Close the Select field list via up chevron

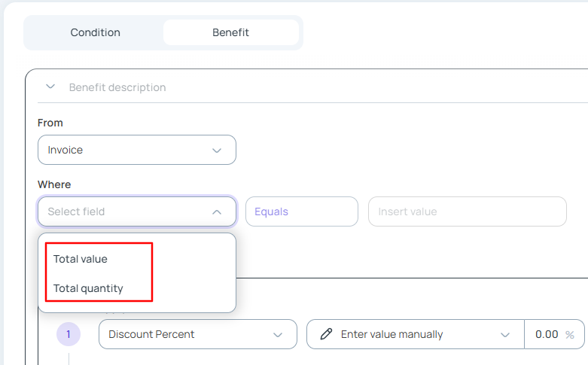tap(217, 212)
